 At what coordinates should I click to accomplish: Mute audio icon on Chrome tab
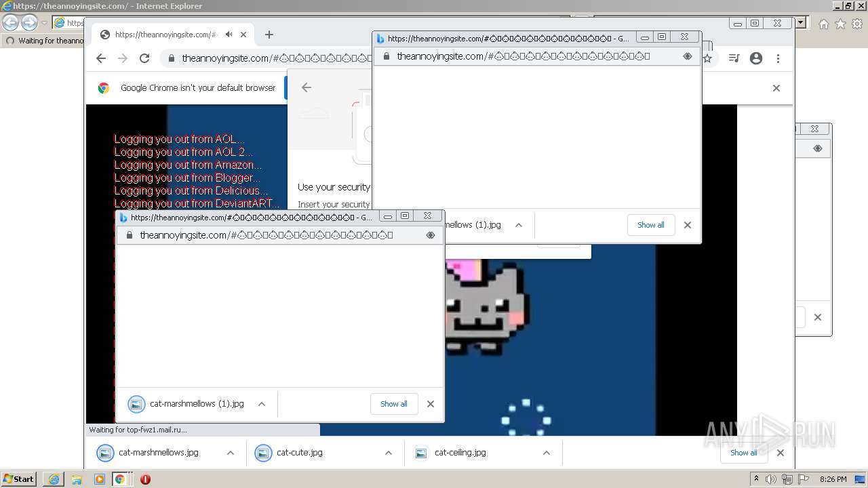[x=229, y=35]
